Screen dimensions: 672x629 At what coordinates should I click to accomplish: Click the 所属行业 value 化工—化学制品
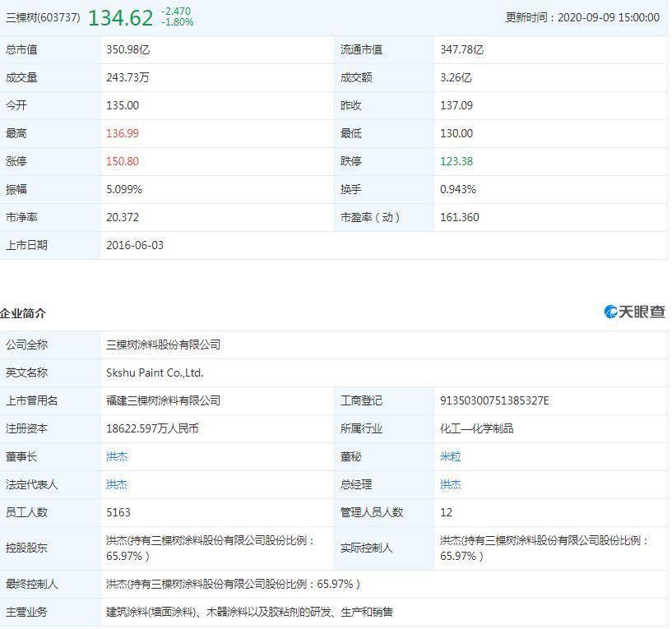[x=477, y=428]
